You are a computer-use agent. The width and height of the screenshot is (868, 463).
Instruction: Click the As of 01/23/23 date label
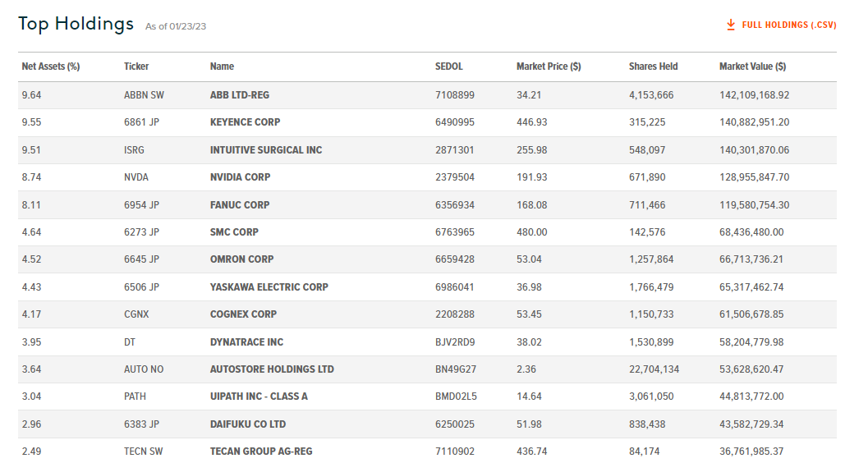pyautogui.click(x=176, y=26)
